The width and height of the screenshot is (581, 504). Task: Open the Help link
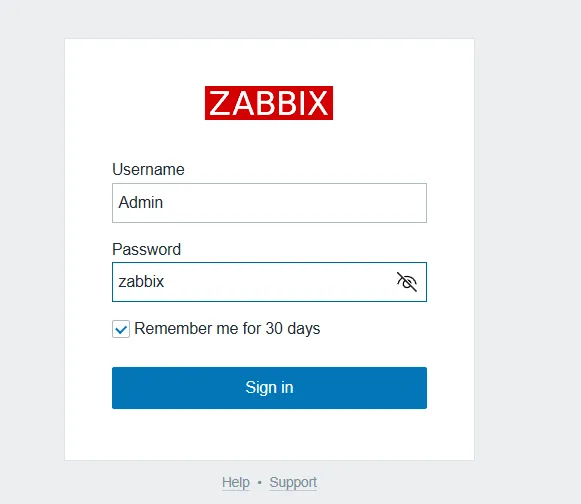coord(236,483)
